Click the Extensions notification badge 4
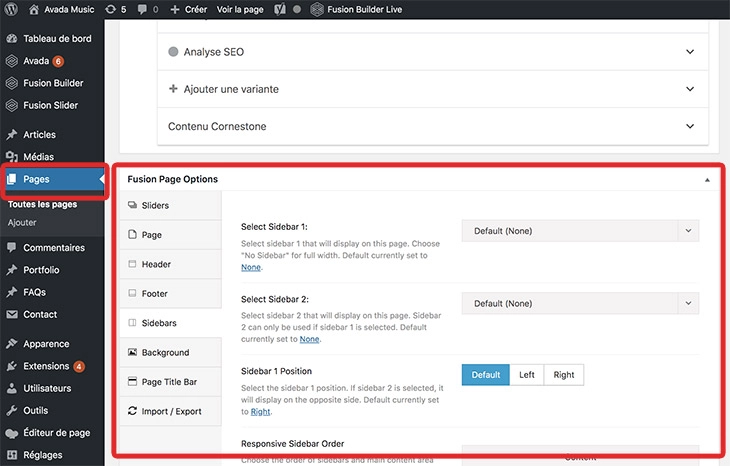This screenshot has height=466, width=730. [x=79, y=366]
